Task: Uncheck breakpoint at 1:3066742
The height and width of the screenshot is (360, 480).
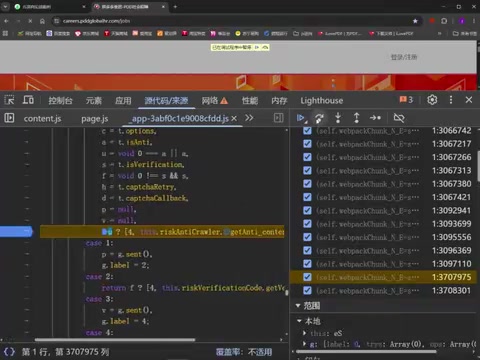Action: click(x=307, y=131)
